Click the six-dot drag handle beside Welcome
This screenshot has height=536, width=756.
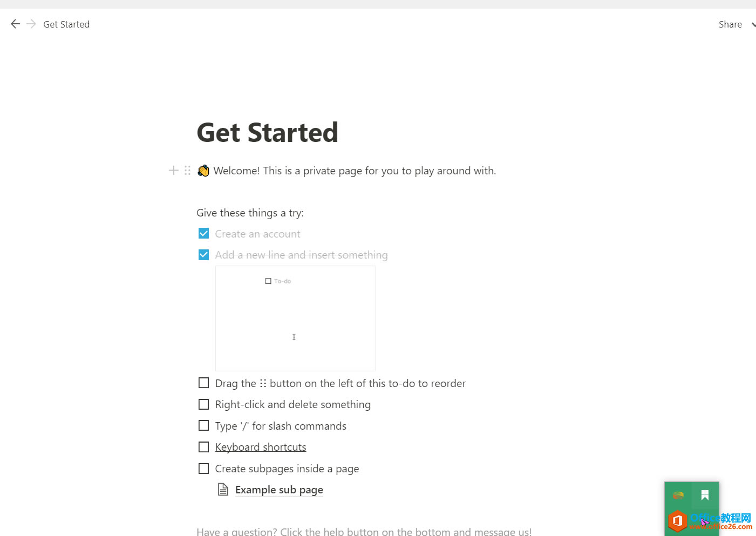pos(187,171)
